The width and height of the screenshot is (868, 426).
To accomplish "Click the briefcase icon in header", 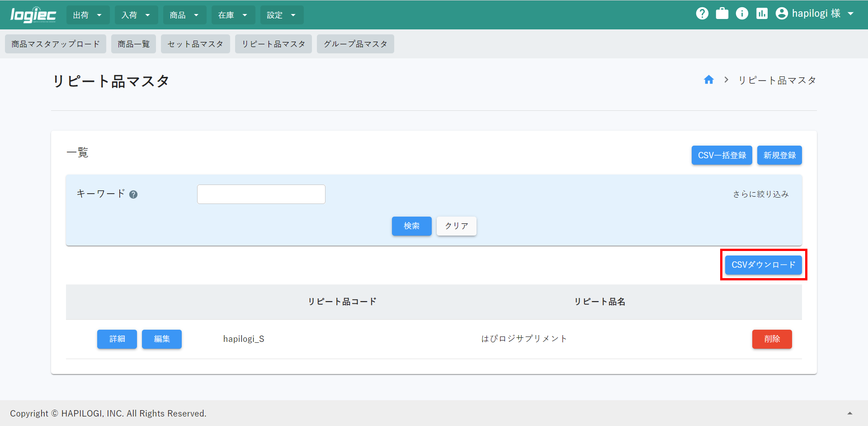I will point(722,14).
